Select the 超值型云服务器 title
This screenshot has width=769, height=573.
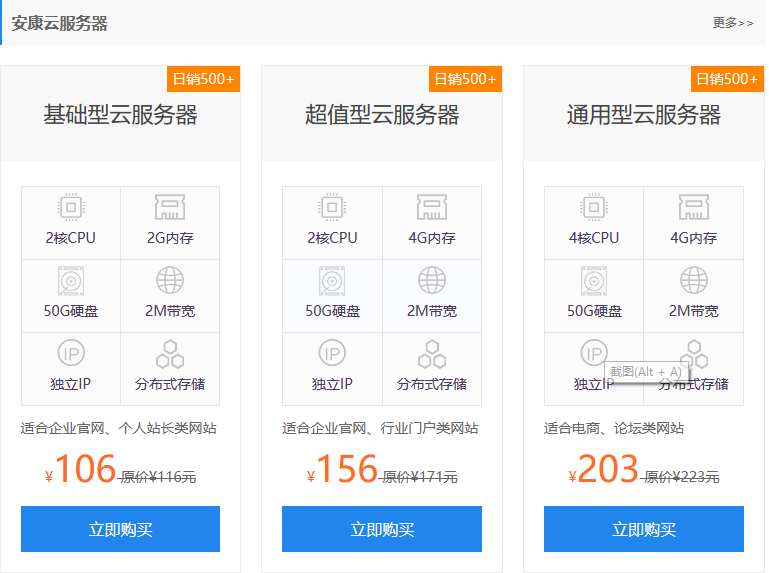click(382, 115)
